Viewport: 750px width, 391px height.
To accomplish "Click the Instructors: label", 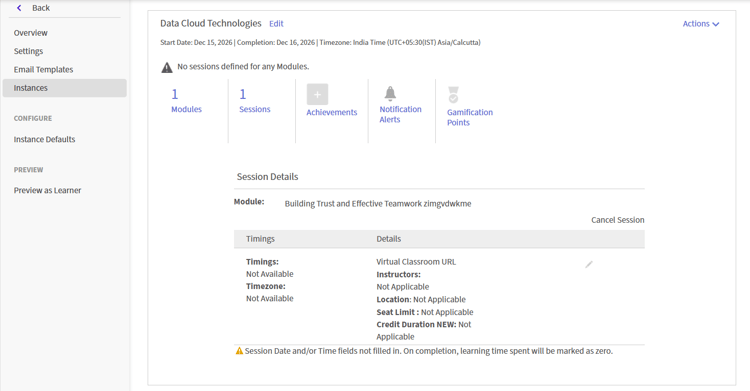I will tap(398, 274).
